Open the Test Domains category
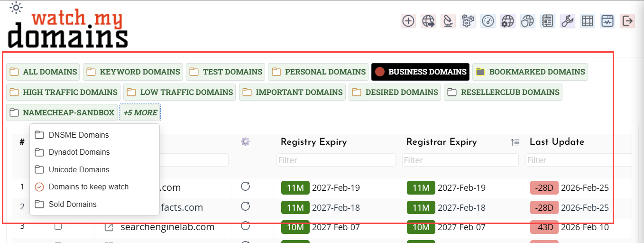 coord(225,72)
